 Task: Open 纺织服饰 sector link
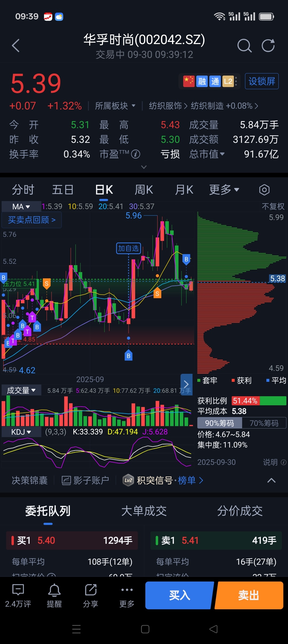point(168,106)
